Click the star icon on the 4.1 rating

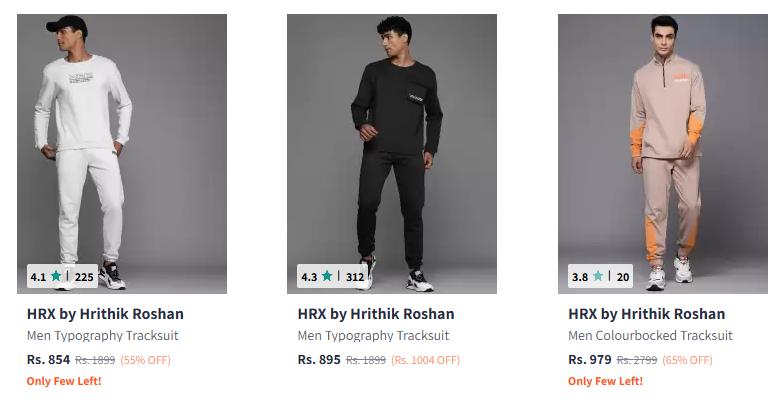(x=56, y=276)
